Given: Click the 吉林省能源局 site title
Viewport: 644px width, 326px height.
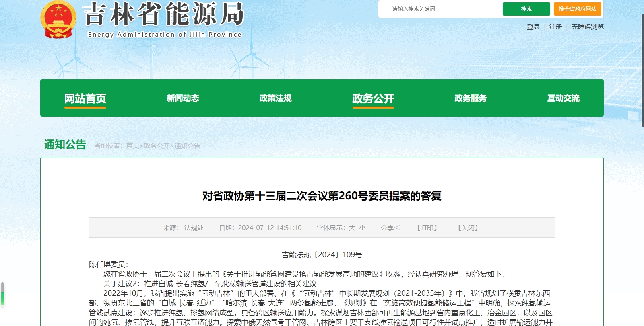Looking at the screenshot, I should 164,14.
